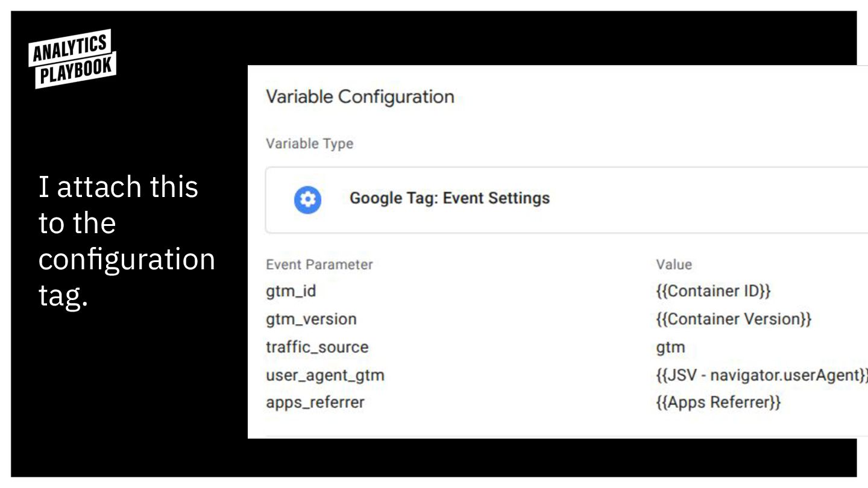Viewport: 868px width, 488px height.
Task: Click the {{Container ID}} value
Action: tap(713, 291)
